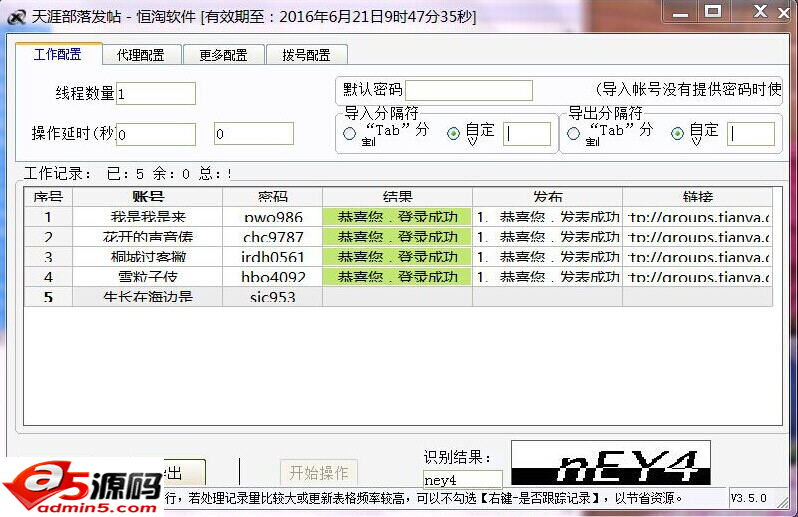Screen dimensions: 798x517
Task: Click the custom 导出分隔符 text box
Action: (x=751, y=134)
